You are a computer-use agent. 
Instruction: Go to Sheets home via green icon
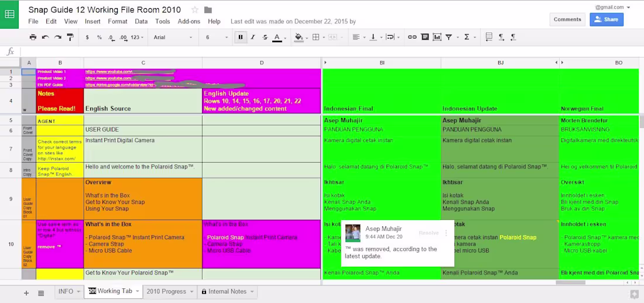click(9, 15)
